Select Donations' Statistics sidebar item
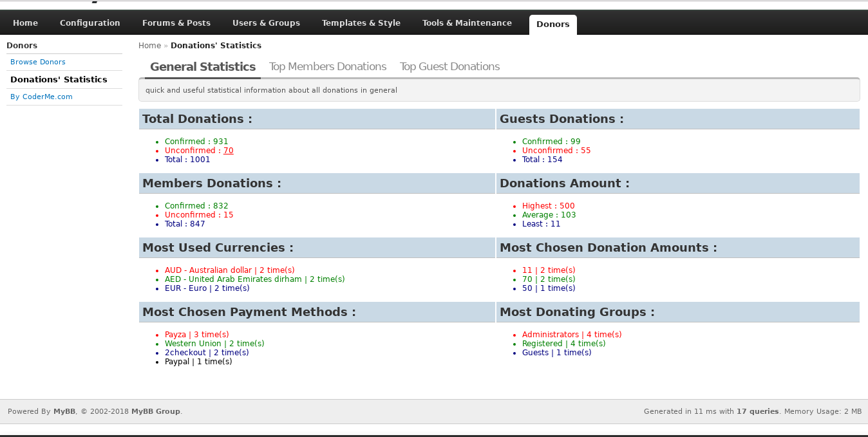Image resolution: width=868 pixels, height=437 pixels. (x=59, y=80)
